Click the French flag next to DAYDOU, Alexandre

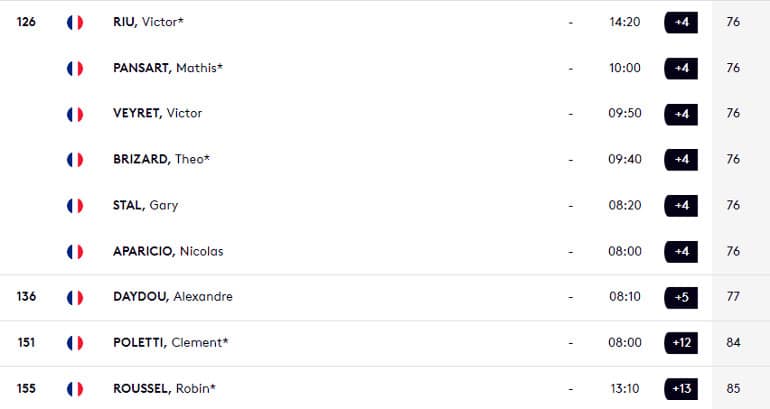75,298
